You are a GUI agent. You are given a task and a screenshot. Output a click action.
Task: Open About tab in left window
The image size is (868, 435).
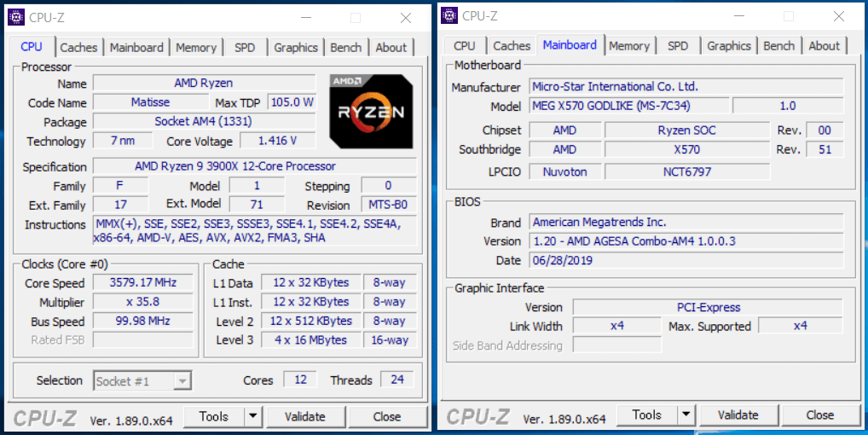391,48
